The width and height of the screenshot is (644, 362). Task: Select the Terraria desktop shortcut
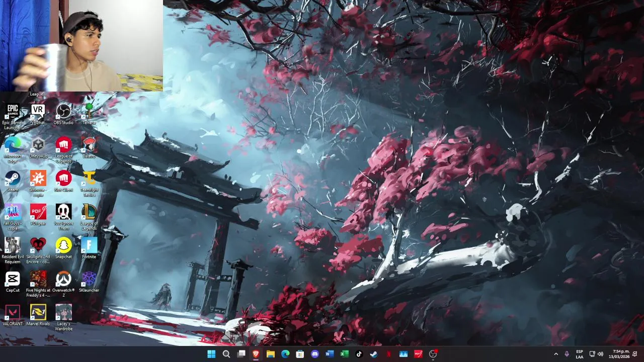[89, 114]
